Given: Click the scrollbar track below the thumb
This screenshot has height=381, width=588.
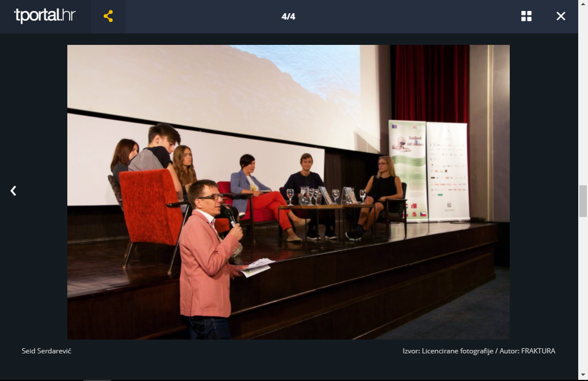Looking at the screenshot, I should pyautogui.click(x=583, y=288).
